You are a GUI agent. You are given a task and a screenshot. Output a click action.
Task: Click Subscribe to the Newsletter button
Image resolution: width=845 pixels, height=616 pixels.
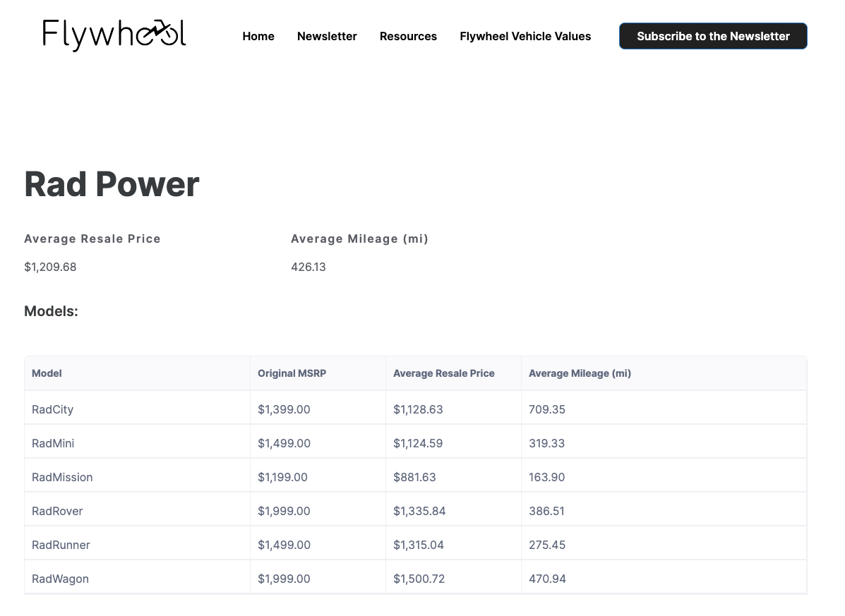coord(713,36)
